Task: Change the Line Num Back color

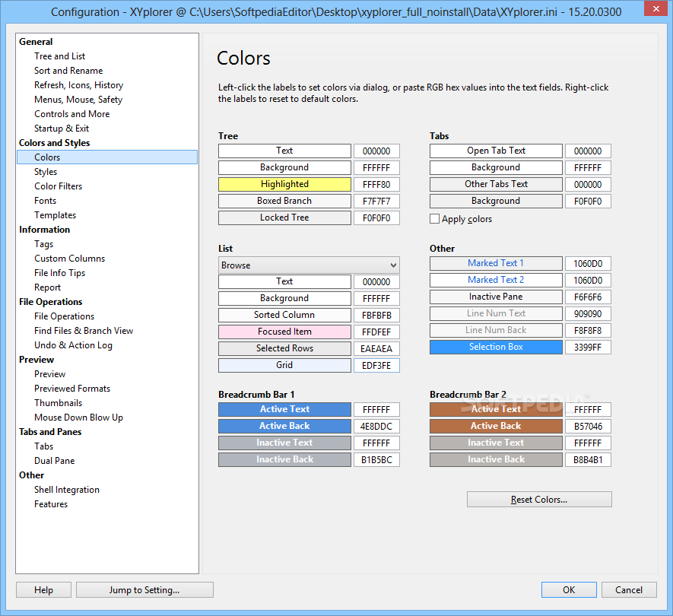Action: pyautogui.click(x=496, y=330)
